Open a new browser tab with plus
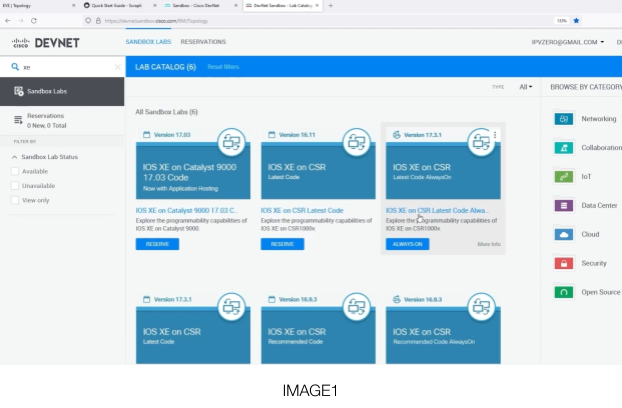This screenshot has width=622, height=408. click(330, 6)
